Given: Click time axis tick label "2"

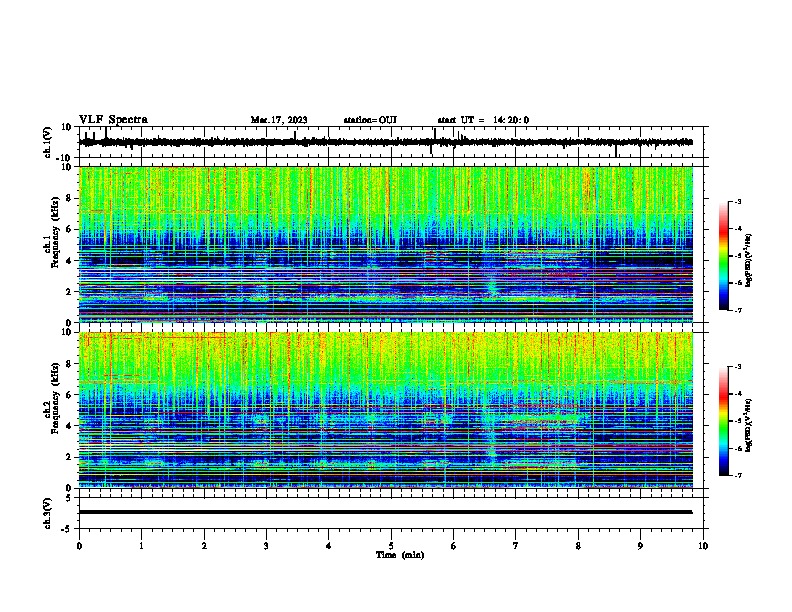Looking at the screenshot, I should (x=204, y=546).
